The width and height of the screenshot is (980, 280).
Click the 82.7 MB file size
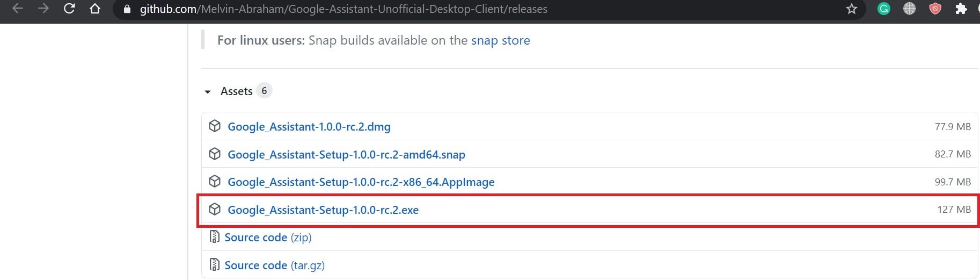953,154
